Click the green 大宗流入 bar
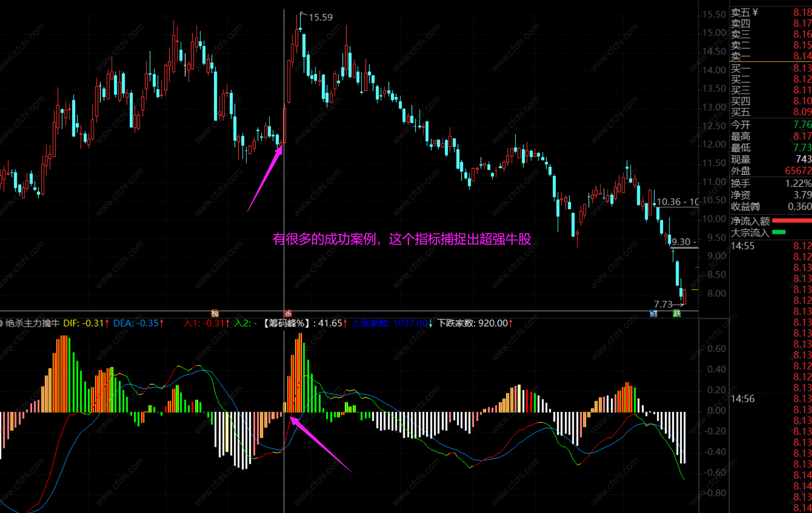This screenshot has width=812, height=513. point(778,232)
